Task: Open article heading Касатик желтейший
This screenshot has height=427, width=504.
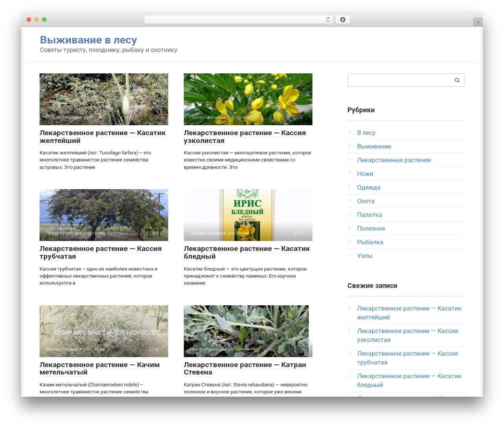Action: [103, 137]
